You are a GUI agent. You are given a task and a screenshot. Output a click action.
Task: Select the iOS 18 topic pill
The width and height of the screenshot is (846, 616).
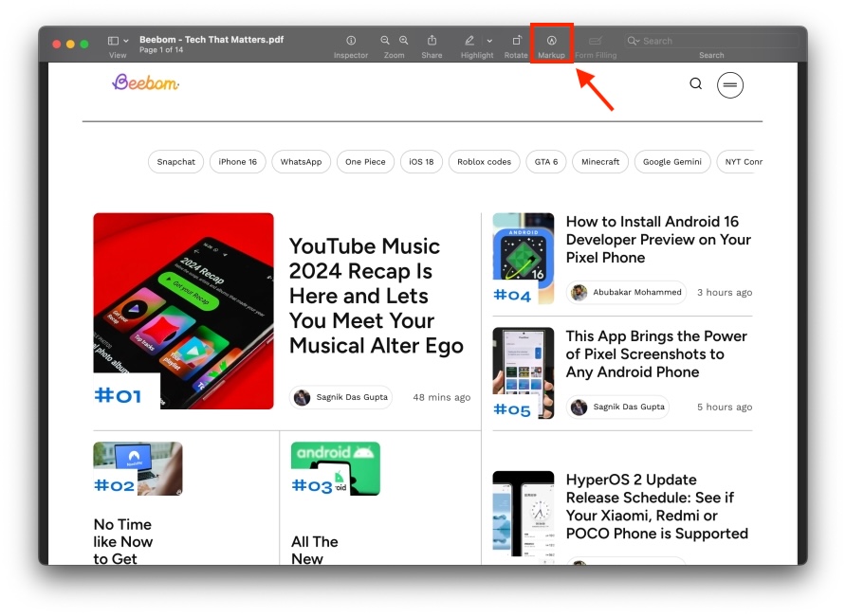click(x=421, y=162)
